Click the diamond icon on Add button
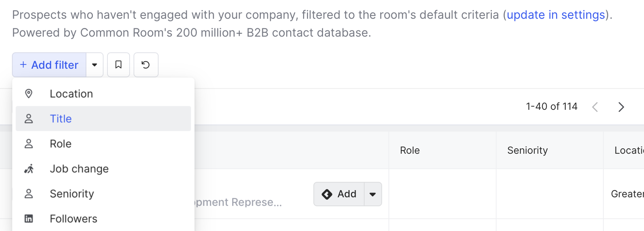Viewport: 644px width, 231px height. 327,194
